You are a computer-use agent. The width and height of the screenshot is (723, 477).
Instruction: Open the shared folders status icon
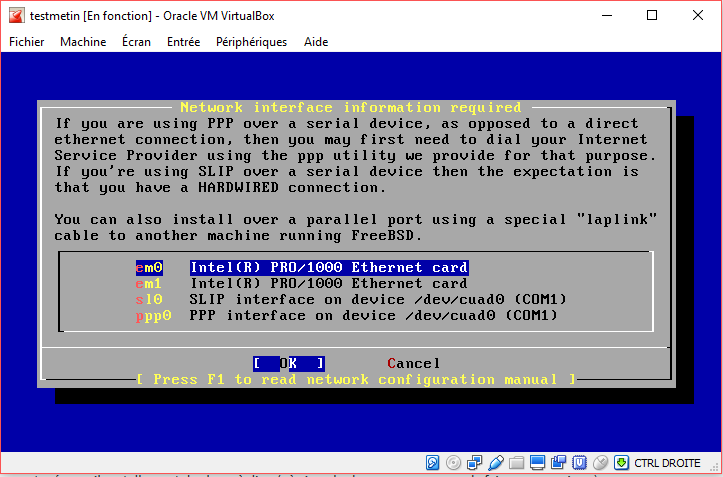pos(516,462)
